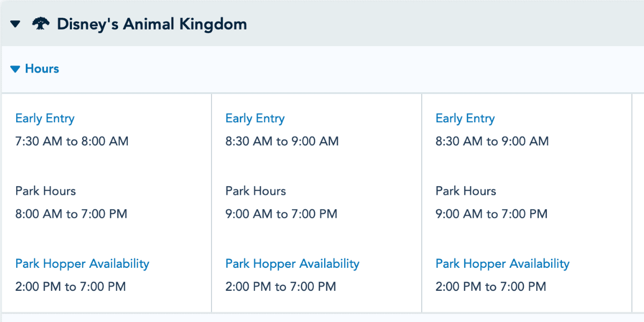Collapse the Disney's Animal Kingdom section arrow
This screenshot has height=322, width=644.
point(15,24)
